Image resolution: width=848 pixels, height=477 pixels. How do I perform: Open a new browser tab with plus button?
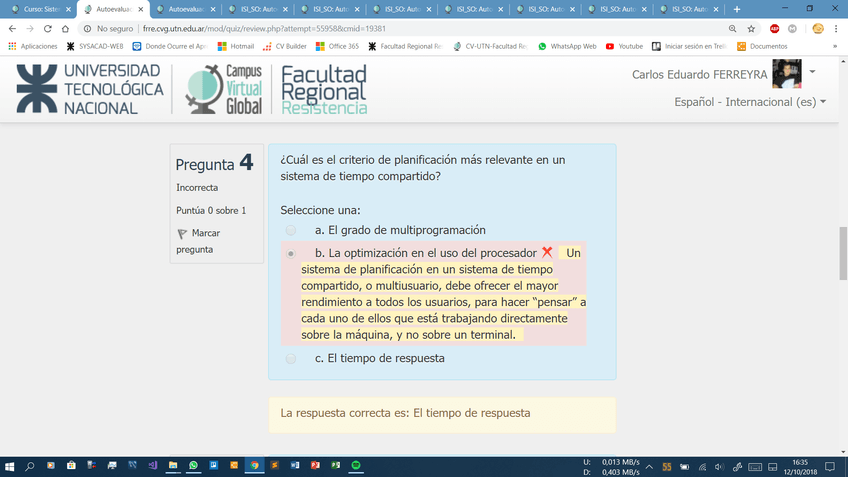[x=737, y=9]
